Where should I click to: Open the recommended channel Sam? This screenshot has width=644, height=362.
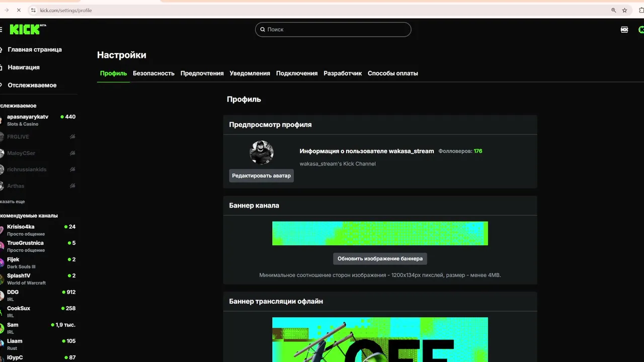(38, 328)
